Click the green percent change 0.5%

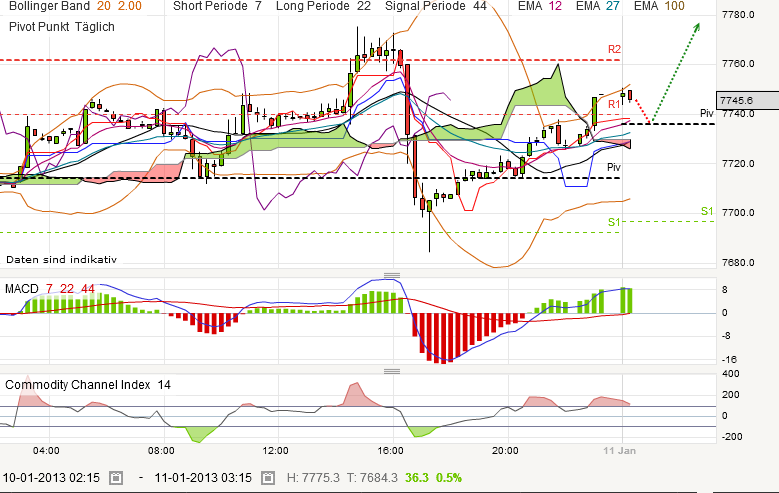click(x=449, y=478)
